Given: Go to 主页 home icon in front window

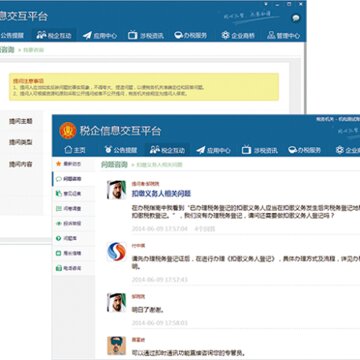Looking at the screenshot, I should (75, 150).
